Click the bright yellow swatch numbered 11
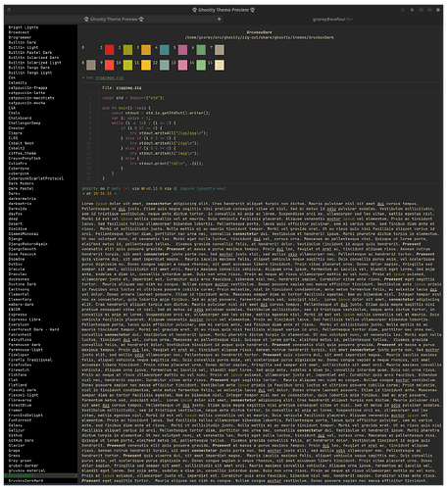Screen dimensions: 448x490 146,65
